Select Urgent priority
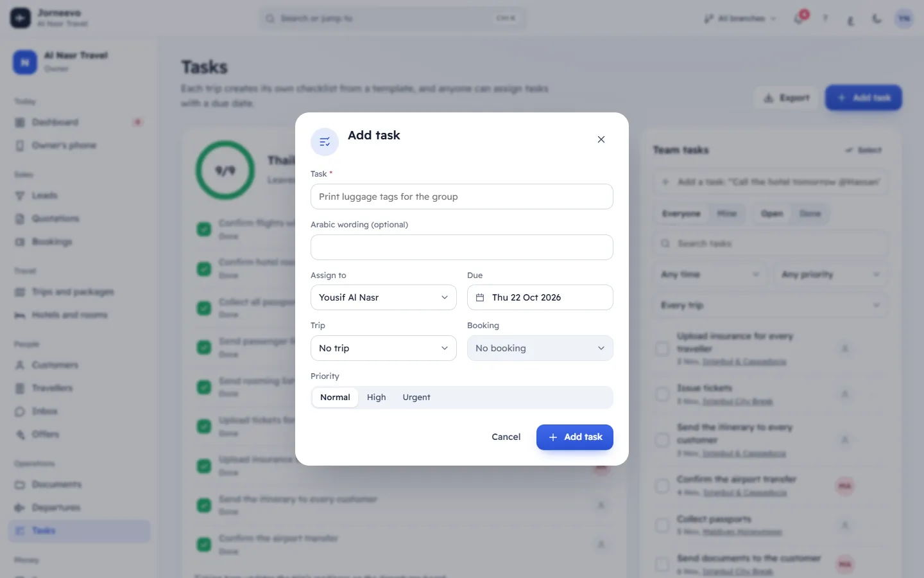The width and height of the screenshot is (924, 578). click(x=416, y=398)
